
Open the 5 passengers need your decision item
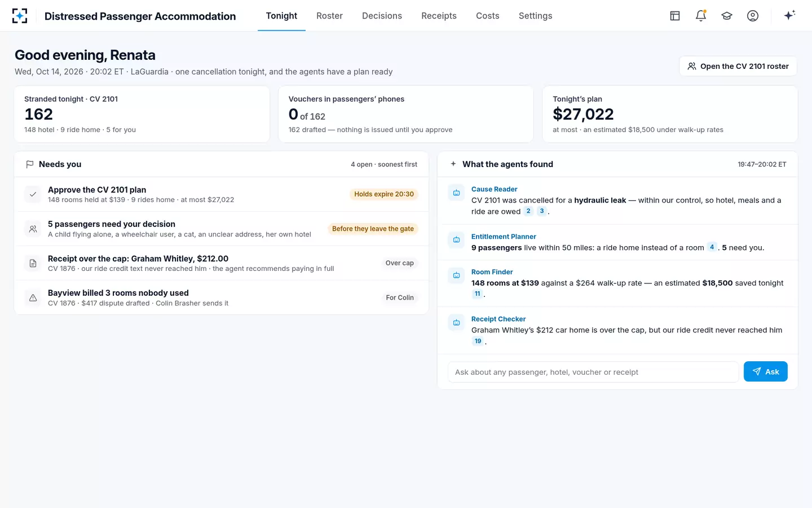coord(222,229)
